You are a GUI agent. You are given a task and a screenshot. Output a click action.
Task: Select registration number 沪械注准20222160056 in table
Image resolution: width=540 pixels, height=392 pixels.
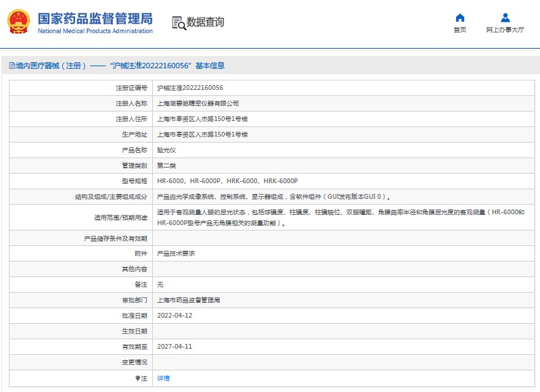190,88
